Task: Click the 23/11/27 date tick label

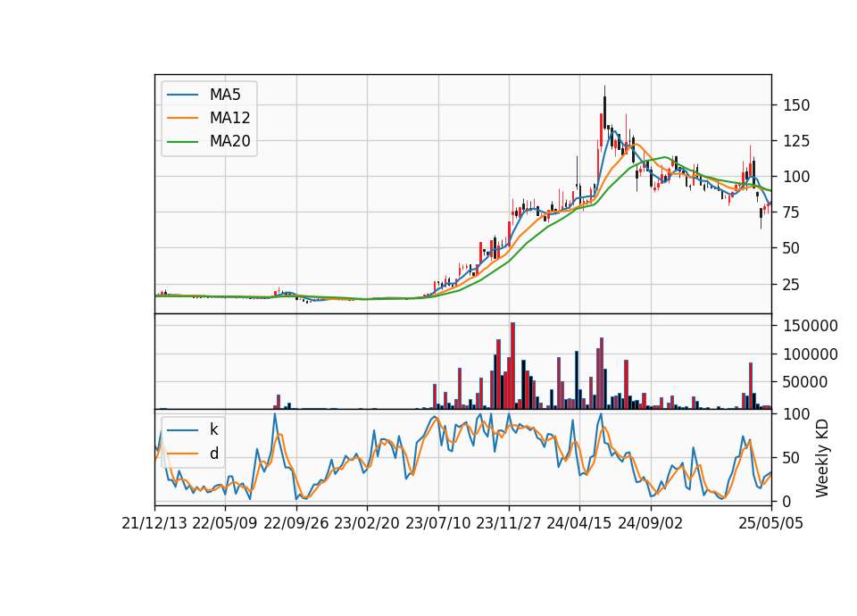Action: click(x=509, y=523)
